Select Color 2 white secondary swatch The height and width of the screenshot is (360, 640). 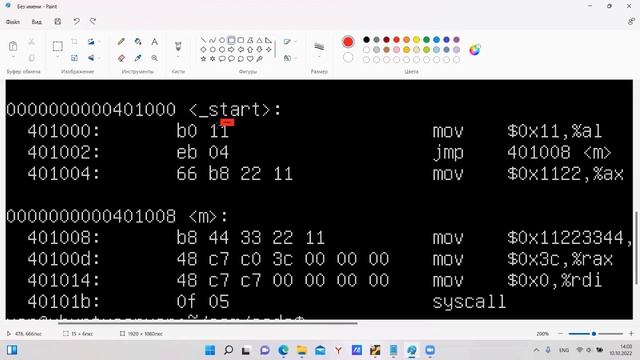348,58
